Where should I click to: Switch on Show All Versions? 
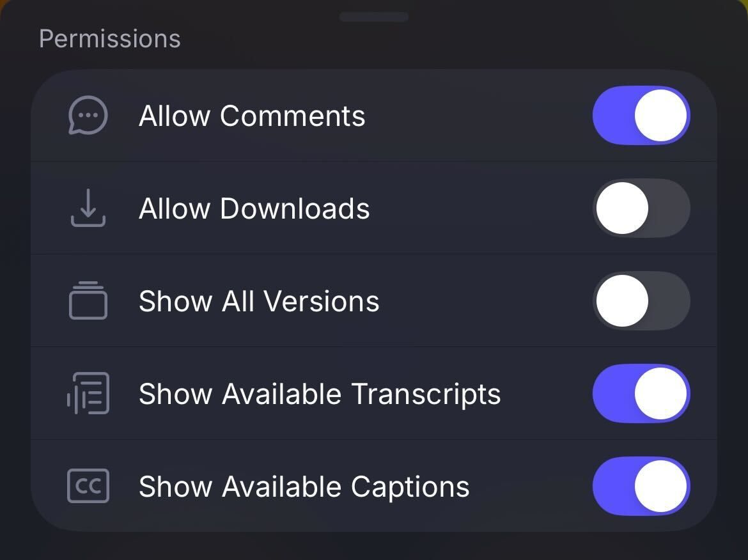[641, 300]
